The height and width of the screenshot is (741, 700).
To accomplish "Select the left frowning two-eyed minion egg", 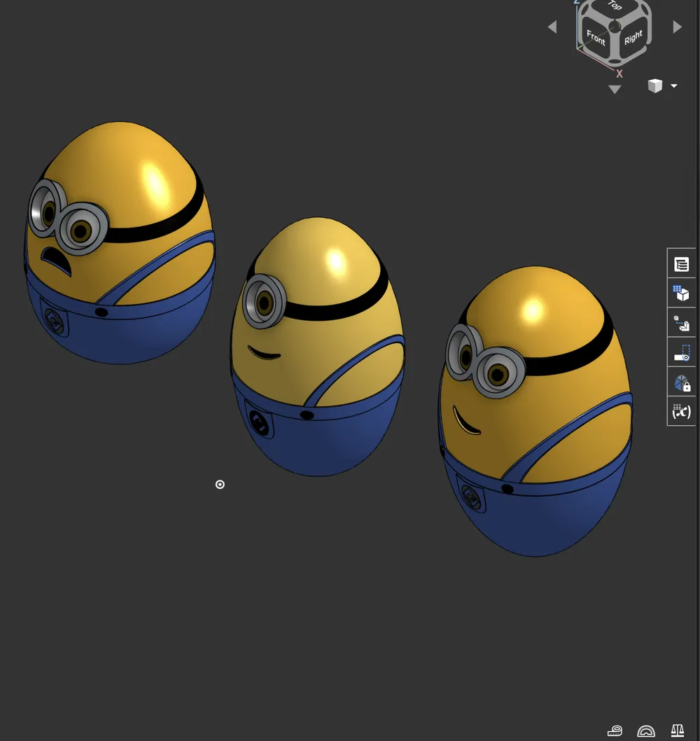I will pos(119,243).
